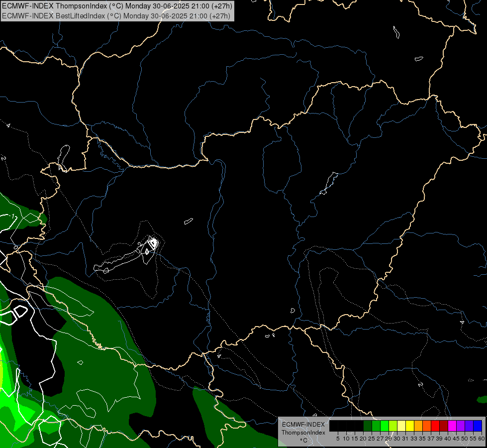Click the BestLiftedIndex title line at top
Image resolution: width=487 pixels, height=448 pixels.
116,16
